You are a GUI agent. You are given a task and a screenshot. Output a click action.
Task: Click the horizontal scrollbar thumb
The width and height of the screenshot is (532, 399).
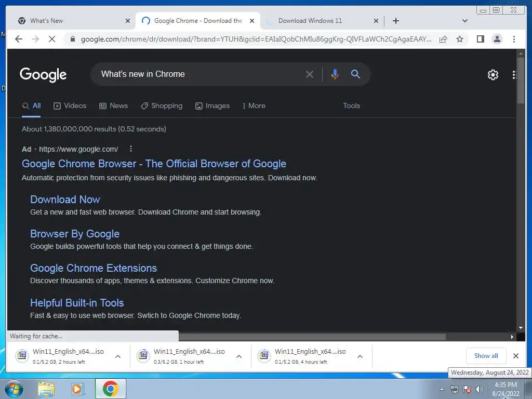pos(312,337)
